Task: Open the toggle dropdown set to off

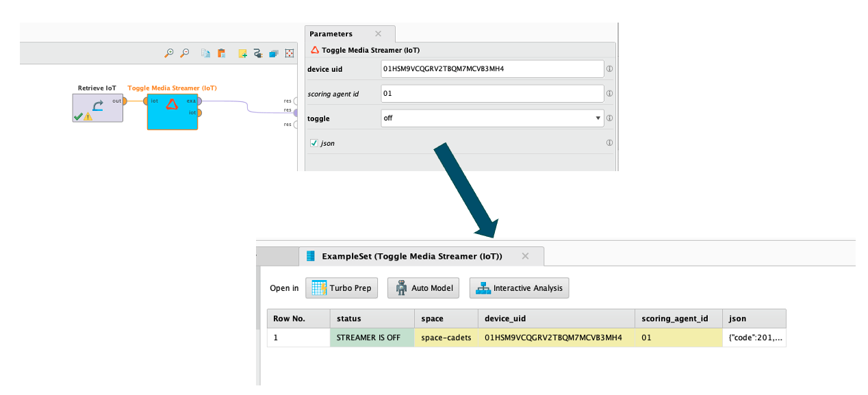Action: click(492, 118)
